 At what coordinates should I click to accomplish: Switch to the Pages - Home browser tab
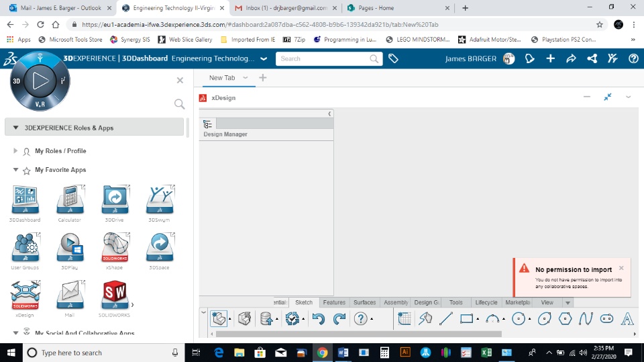point(376,8)
